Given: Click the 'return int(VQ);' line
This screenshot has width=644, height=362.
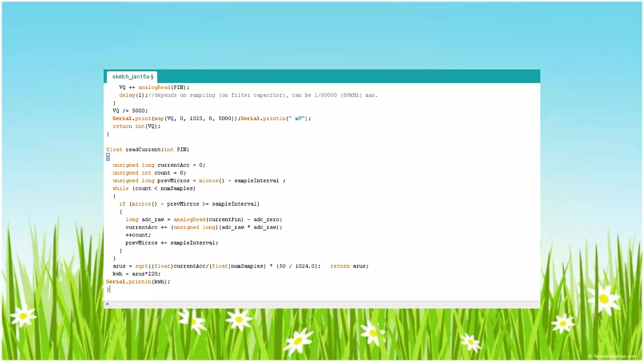Looking at the screenshot, I should tap(136, 126).
